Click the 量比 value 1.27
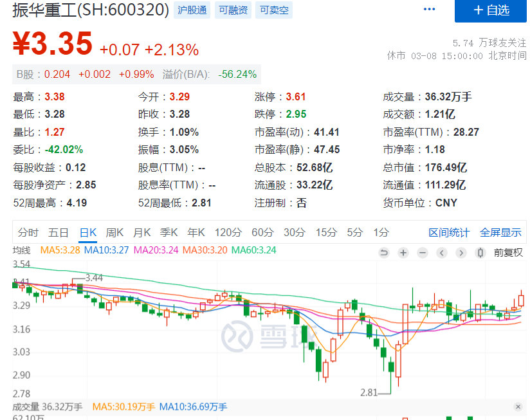This screenshot has width=530, height=420. (55, 132)
